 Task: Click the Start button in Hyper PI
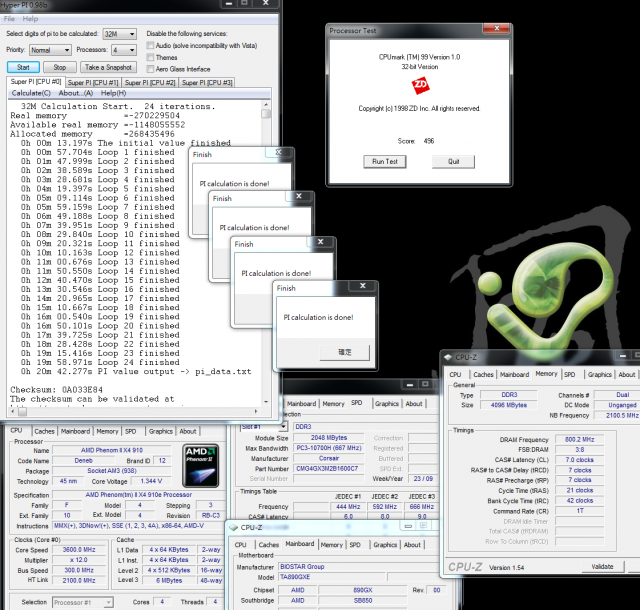pos(23,67)
